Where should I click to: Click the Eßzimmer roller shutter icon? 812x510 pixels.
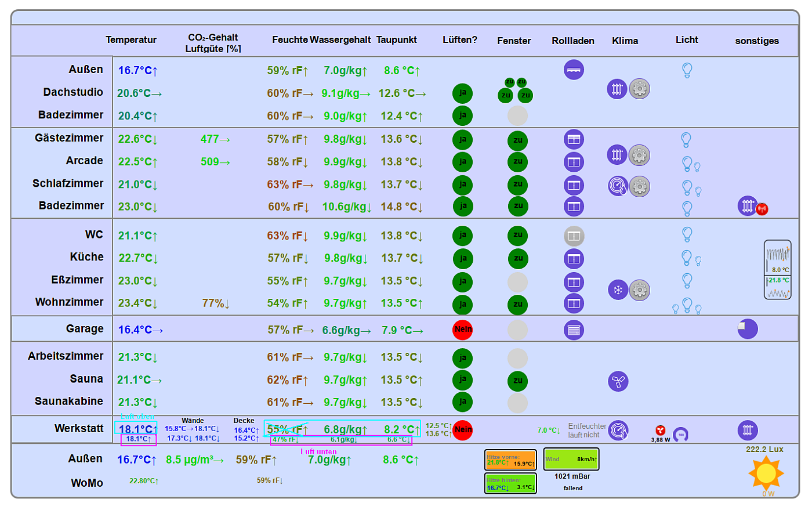tap(574, 282)
